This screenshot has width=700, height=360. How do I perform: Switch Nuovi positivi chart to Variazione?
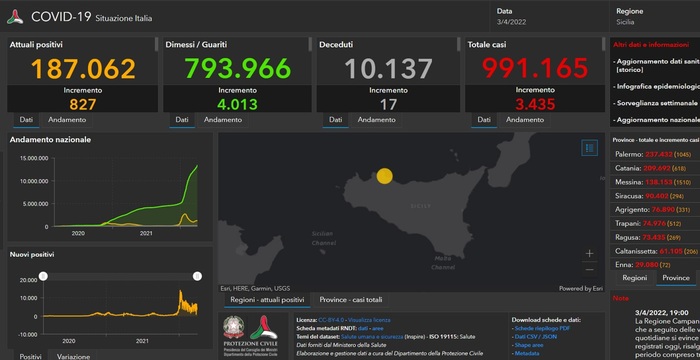73,356
